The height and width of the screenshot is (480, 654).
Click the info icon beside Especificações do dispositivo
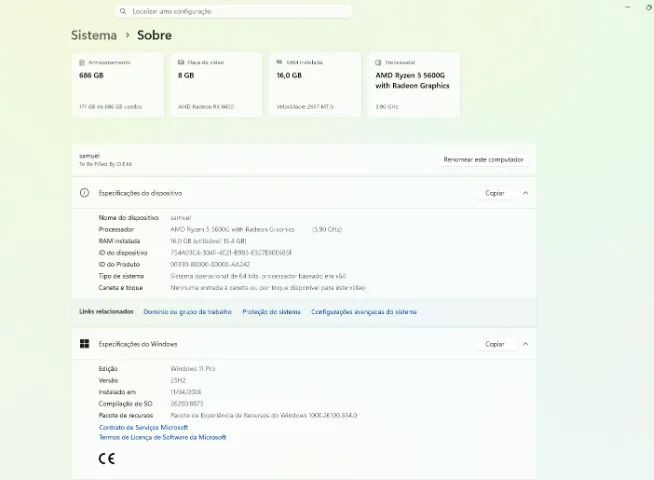coord(84,193)
